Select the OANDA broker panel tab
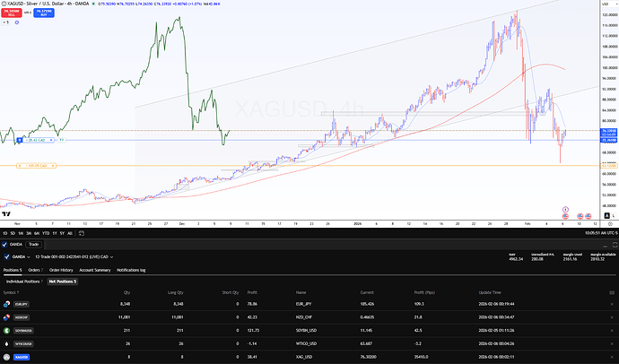 [13, 245]
